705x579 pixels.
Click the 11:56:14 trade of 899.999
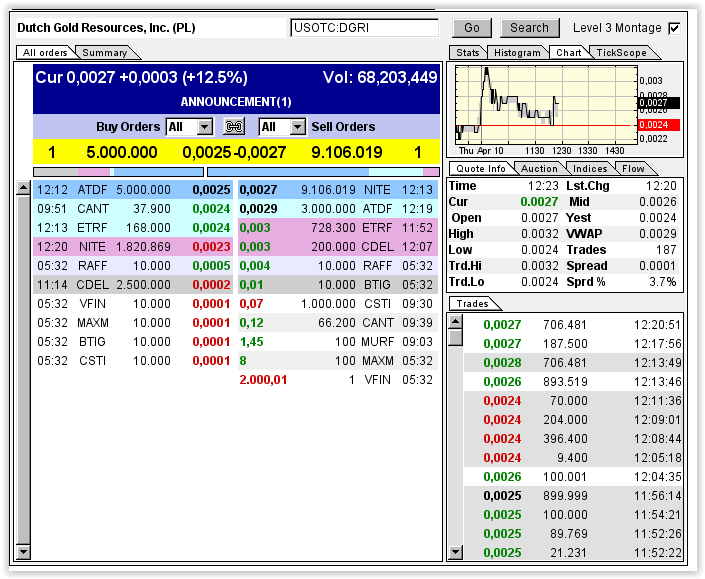coord(573,495)
